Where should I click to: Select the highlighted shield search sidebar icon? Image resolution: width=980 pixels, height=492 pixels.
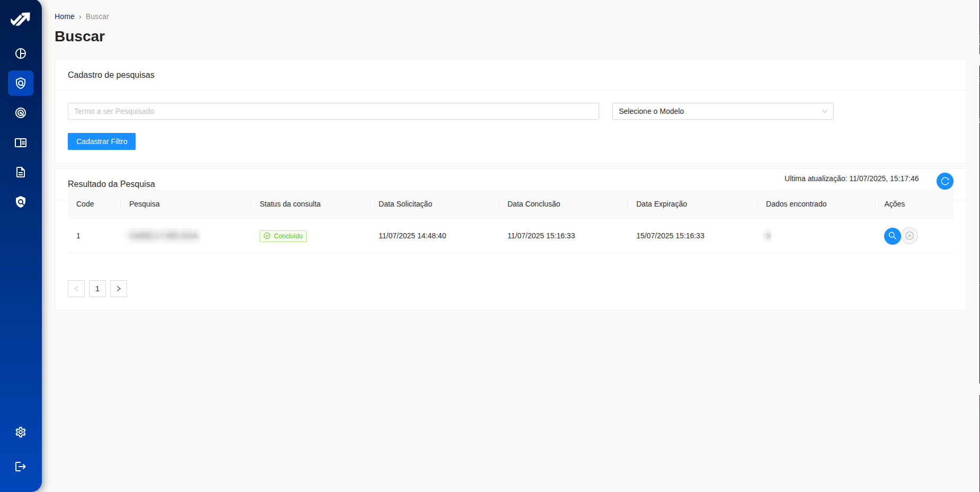tap(21, 83)
